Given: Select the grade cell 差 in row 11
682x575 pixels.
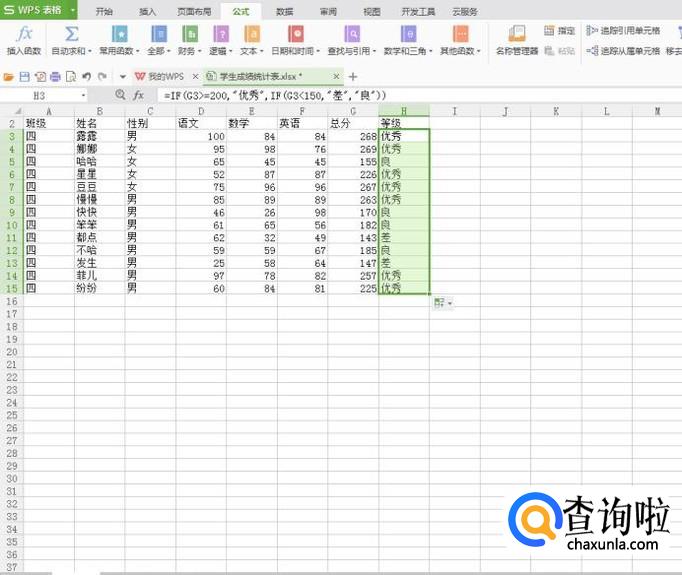Looking at the screenshot, I should pyautogui.click(x=404, y=237).
